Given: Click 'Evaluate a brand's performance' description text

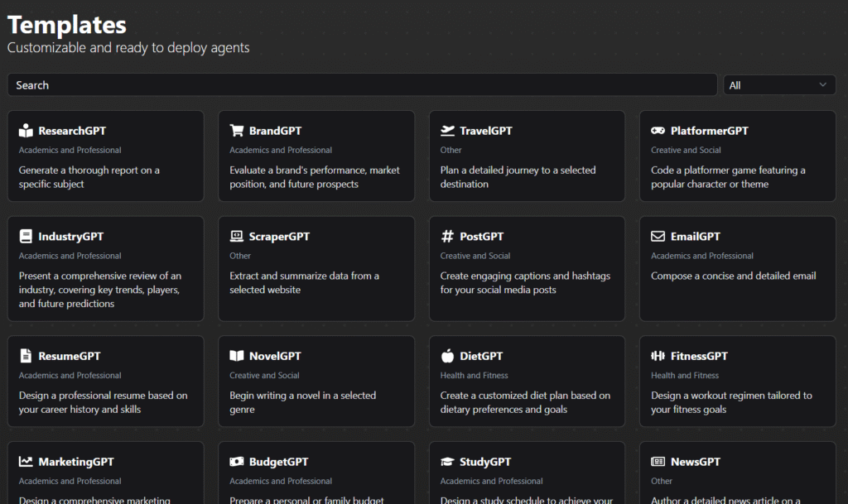Looking at the screenshot, I should click(x=314, y=177).
